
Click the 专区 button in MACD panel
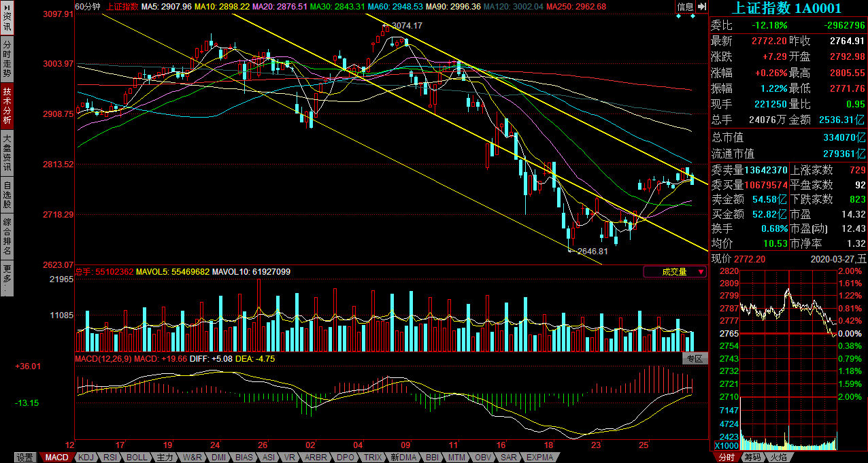tap(695, 358)
